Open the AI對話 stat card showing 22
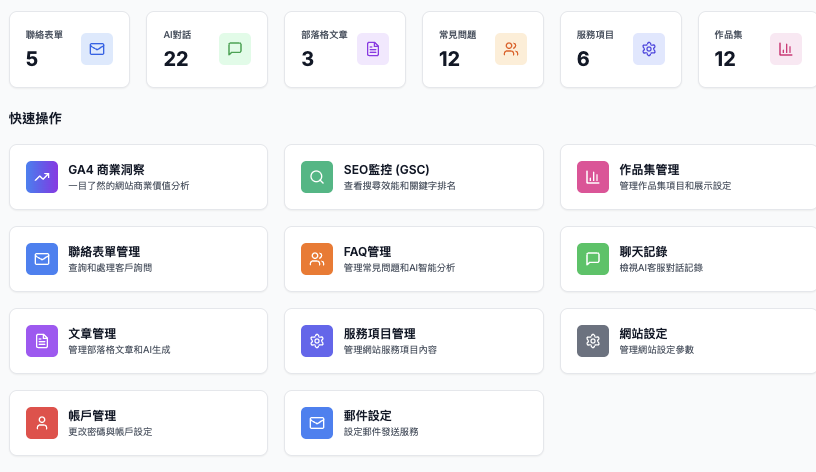Viewport: 816px width, 472px height. point(206,49)
